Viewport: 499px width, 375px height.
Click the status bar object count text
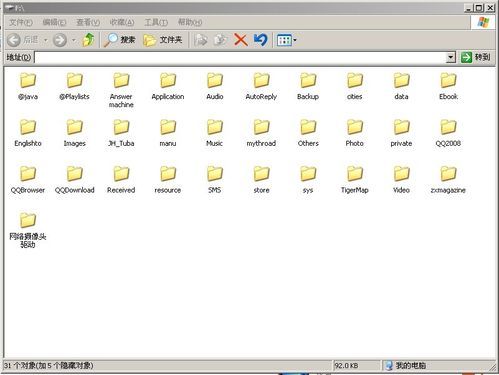pos(49,366)
